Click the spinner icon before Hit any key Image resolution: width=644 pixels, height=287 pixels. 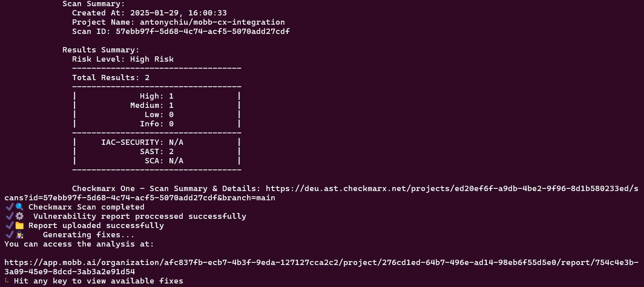pos(7,281)
